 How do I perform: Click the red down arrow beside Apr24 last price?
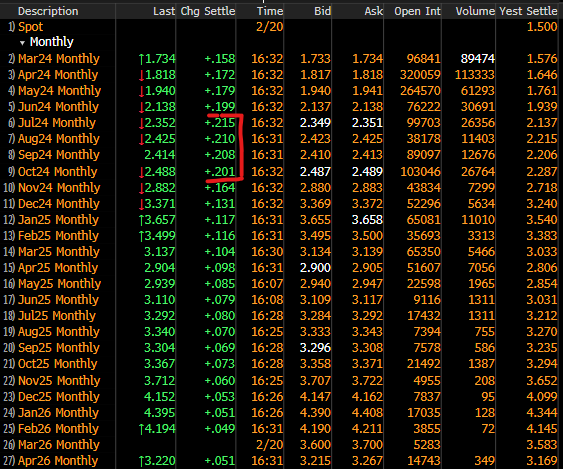pos(141,75)
